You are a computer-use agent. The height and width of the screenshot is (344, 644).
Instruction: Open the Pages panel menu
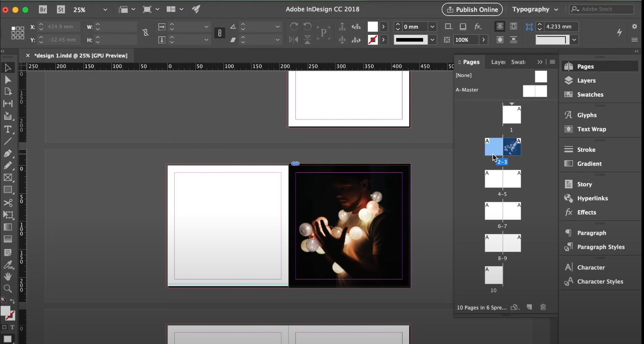553,62
